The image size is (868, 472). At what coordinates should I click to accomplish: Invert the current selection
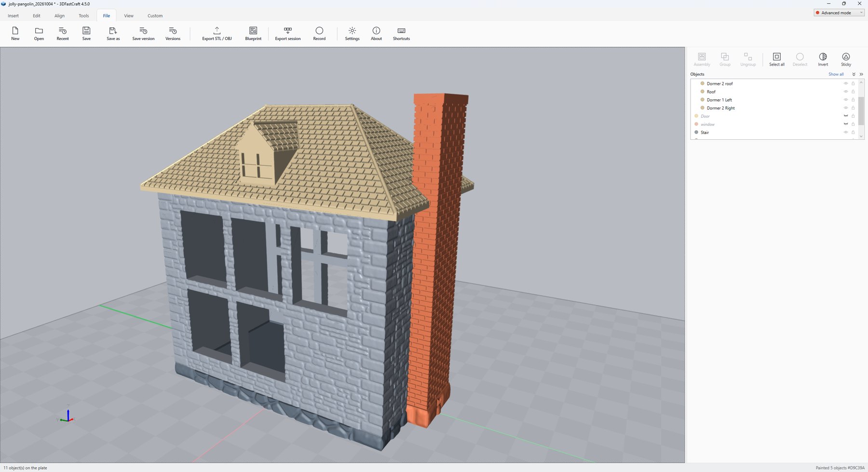tap(823, 59)
